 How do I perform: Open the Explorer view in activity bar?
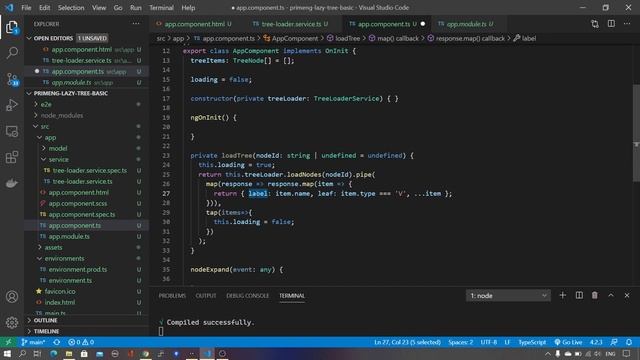click(x=12, y=27)
